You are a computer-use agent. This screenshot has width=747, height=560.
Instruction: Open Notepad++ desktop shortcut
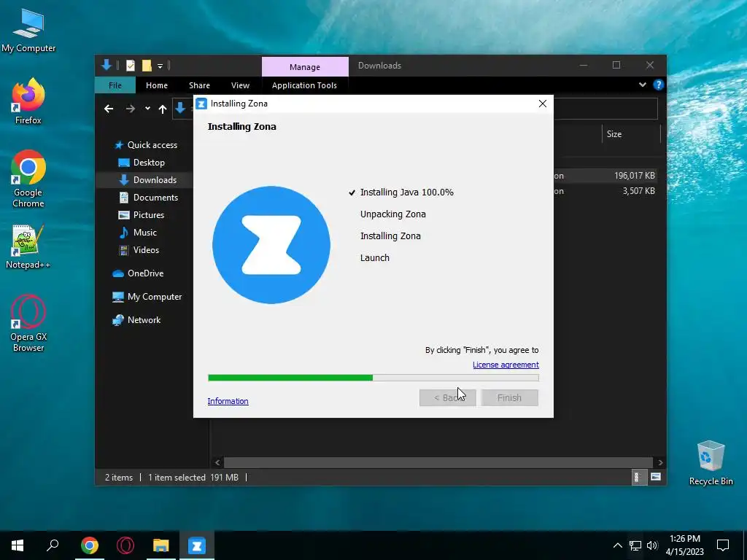click(x=28, y=246)
